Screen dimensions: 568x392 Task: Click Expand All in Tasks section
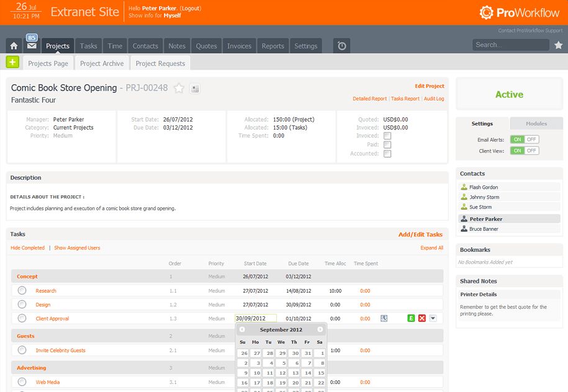431,248
